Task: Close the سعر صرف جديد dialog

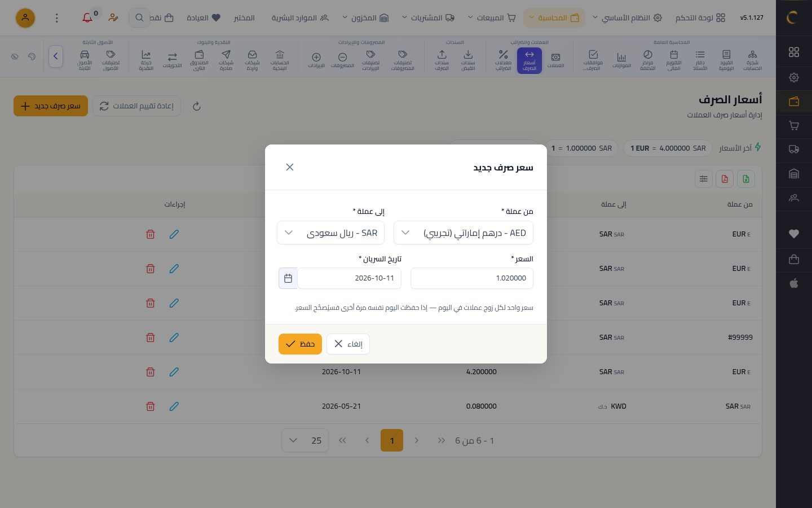Action: pos(290,167)
